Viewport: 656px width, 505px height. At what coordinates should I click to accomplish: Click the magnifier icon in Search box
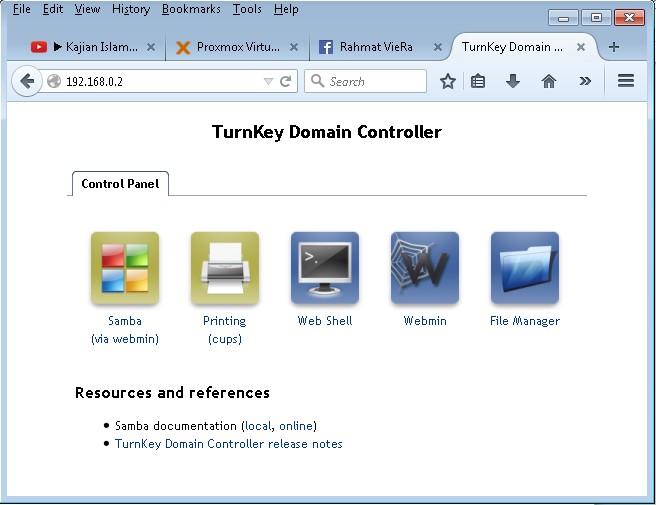coord(318,81)
